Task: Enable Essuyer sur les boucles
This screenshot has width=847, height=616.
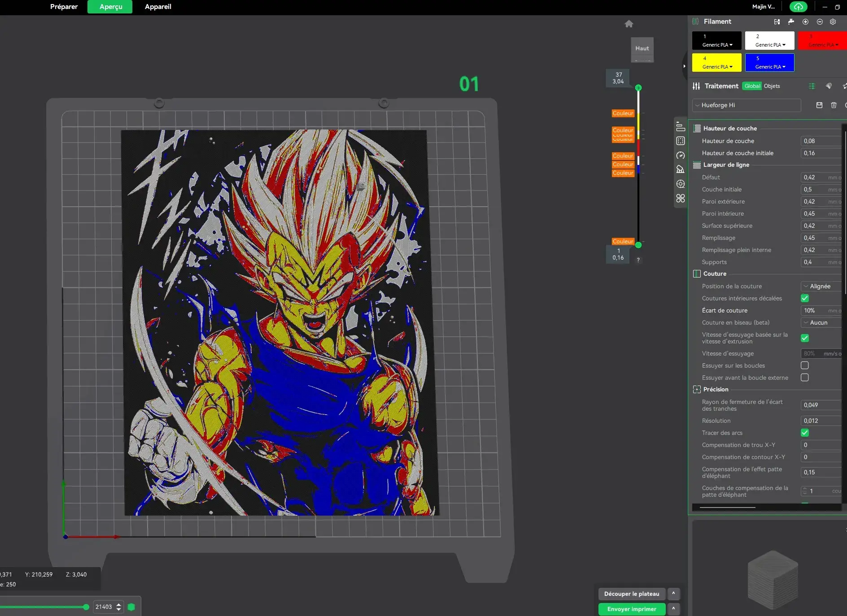Action: pos(805,365)
